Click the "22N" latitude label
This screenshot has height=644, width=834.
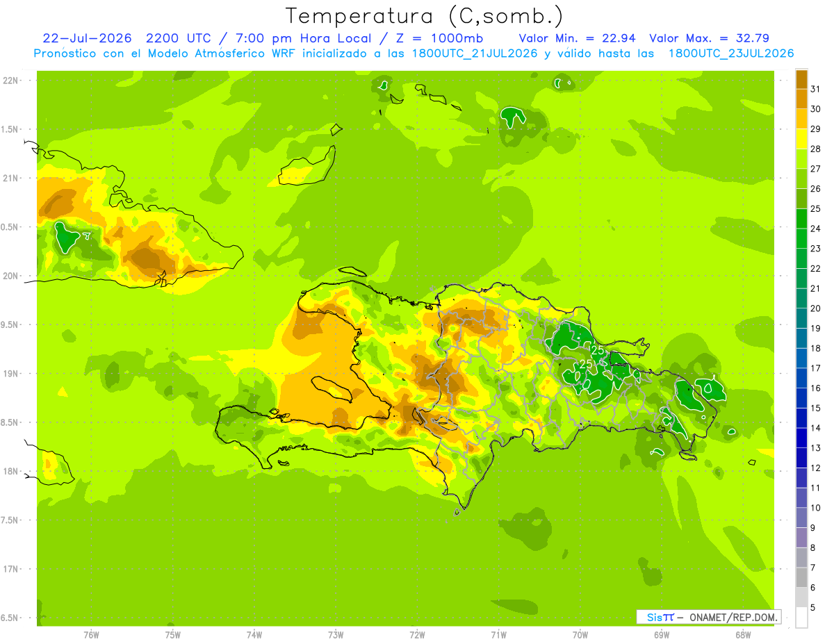10,81
